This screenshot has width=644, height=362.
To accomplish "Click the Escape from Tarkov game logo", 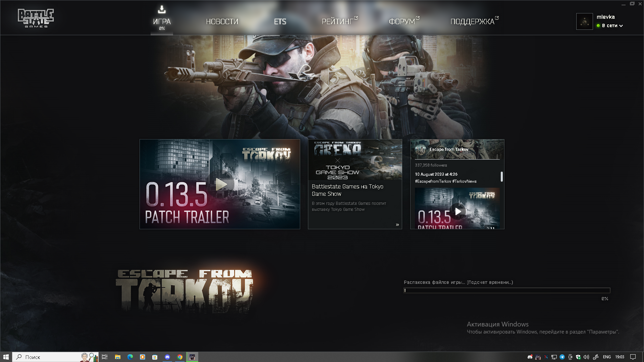I will (x=184, y=291).
